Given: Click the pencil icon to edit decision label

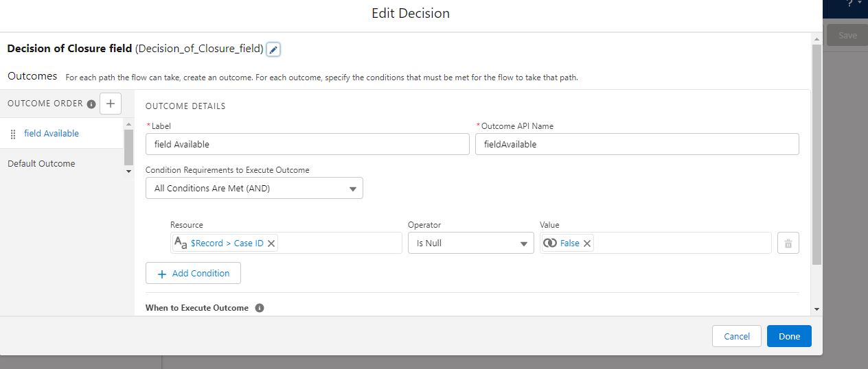Looking at the screenshot, I should (x=273, y=49).
